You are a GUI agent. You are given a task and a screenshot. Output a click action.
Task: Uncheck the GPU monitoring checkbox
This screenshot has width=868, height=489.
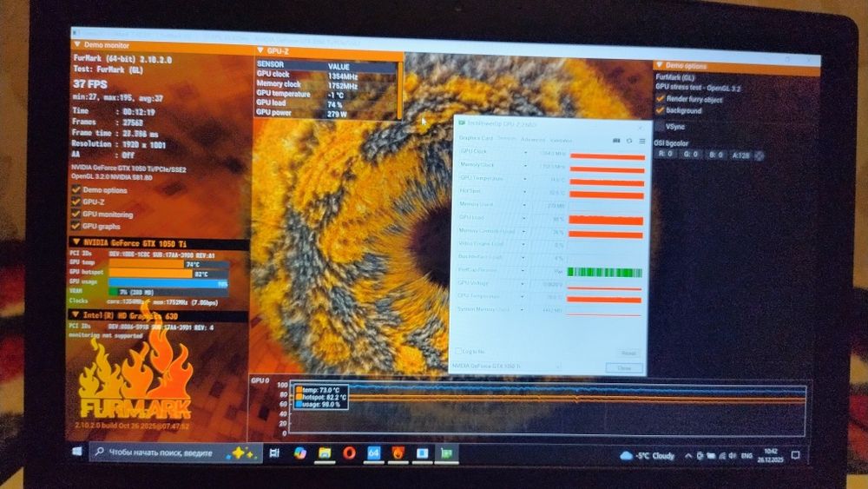point(76,214)
